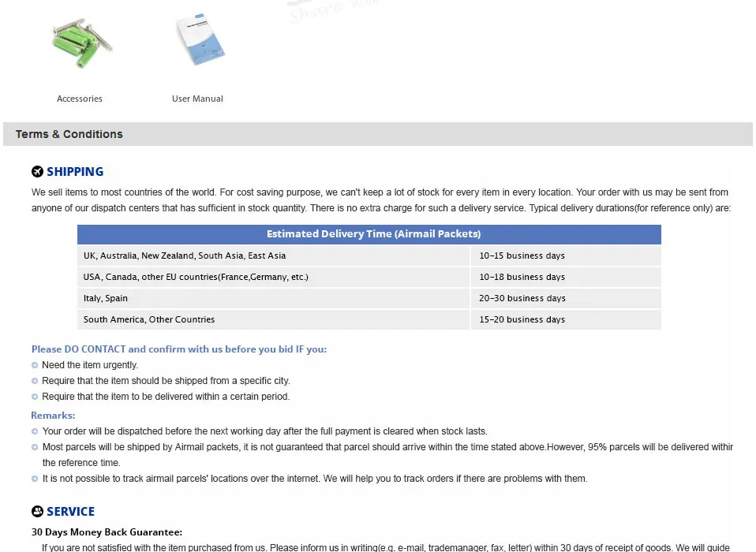Click 'It is not possible to track airmail parcels' line

pos(315,479)
